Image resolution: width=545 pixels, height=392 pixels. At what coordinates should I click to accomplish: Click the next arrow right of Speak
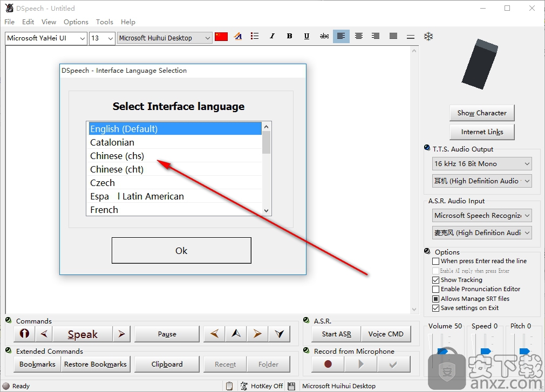click(x=121, y=334)
